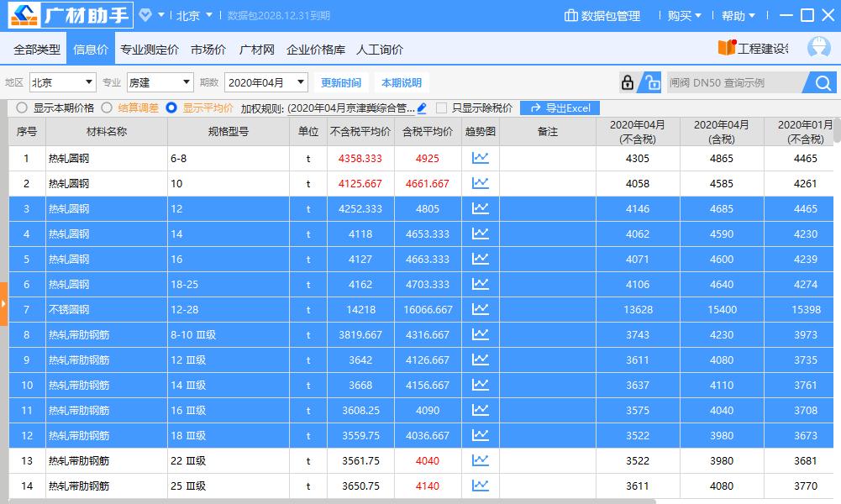The image size is (841, 504).
Task: Click the 导出Excel button
Action: (x=558, y=108)
